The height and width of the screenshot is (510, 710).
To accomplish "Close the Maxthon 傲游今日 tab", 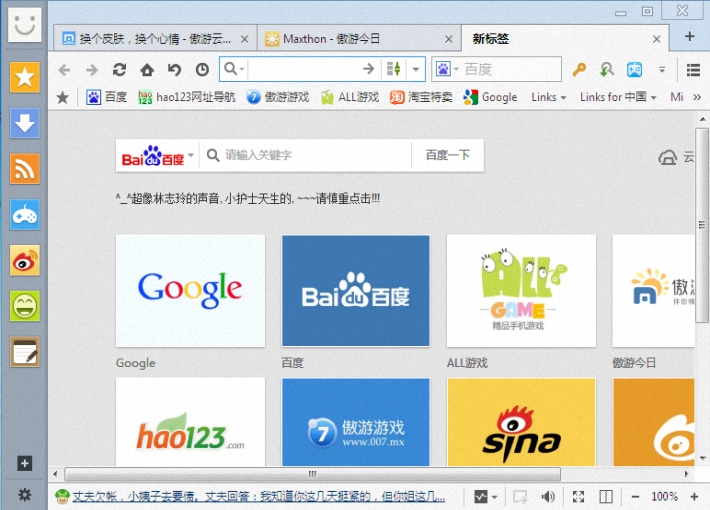I will (448, 39).
